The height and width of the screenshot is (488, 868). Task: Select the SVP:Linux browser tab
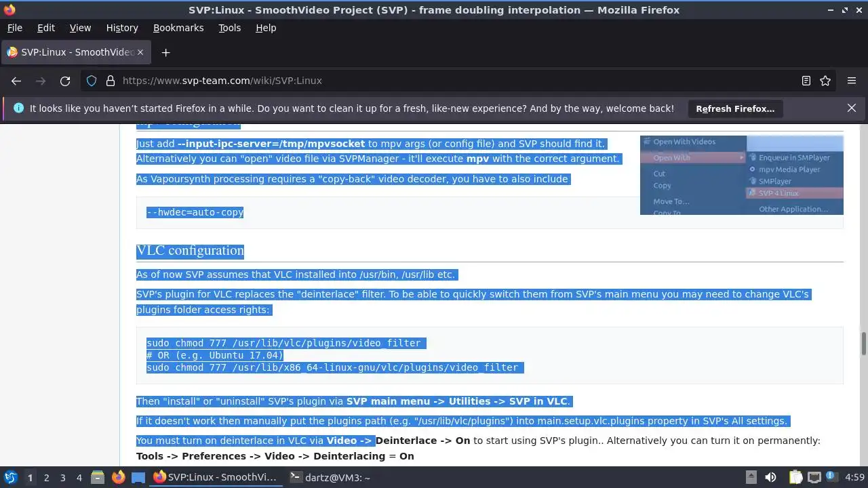75,52
